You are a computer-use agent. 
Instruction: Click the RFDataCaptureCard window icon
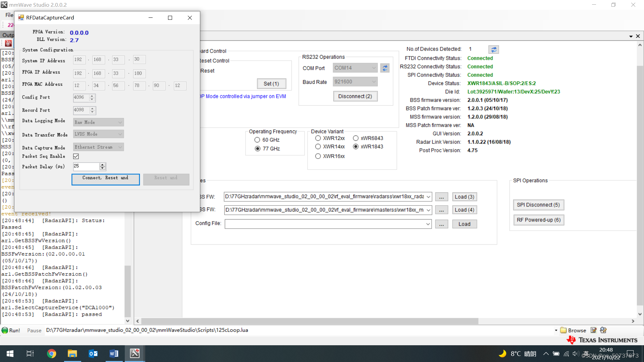(20, 18)
